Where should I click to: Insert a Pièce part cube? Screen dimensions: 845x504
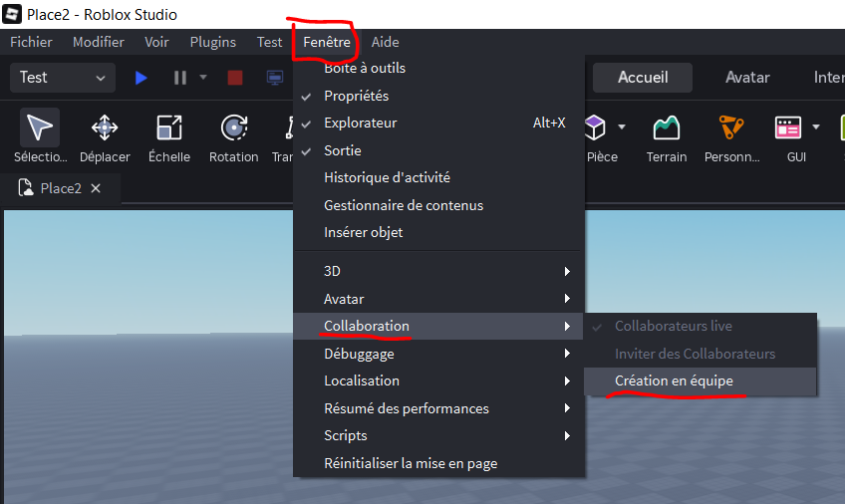[x=595, y=127]
